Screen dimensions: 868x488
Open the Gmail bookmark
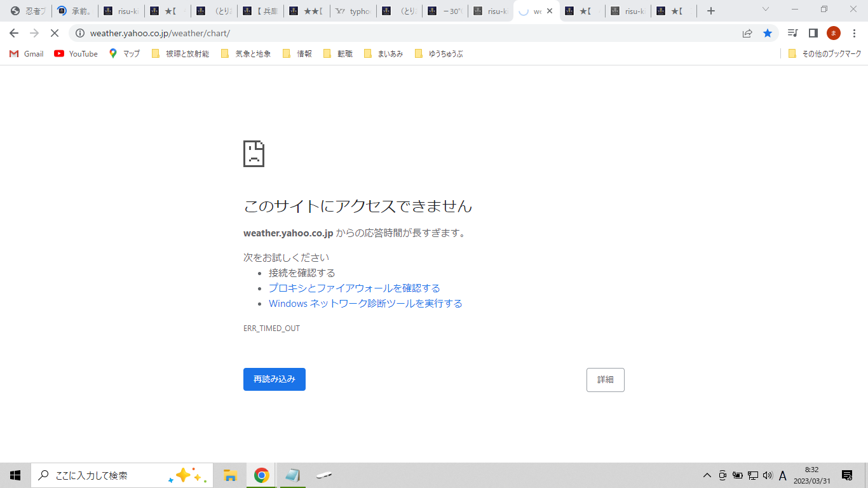point(27,54)
